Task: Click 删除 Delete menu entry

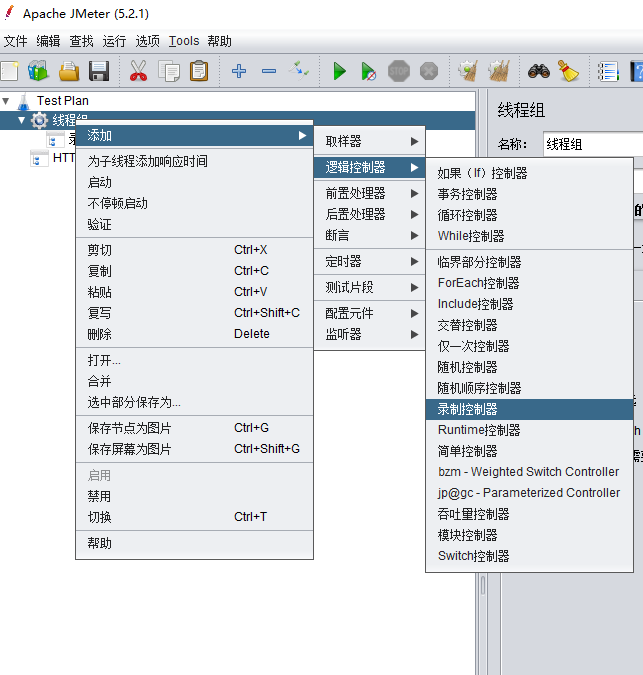Action: click(x=194, y=334)
